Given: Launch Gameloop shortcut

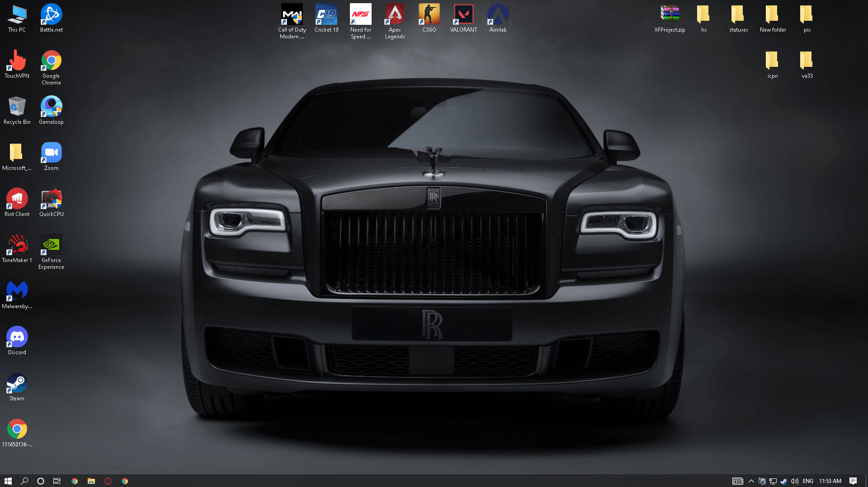Looking at the screenshot, I should pyautogui.click(x=51, y=111).
